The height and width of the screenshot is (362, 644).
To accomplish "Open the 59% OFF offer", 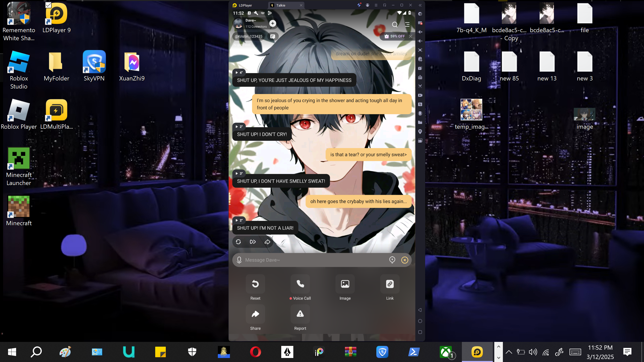I will (x=395, y=36).
